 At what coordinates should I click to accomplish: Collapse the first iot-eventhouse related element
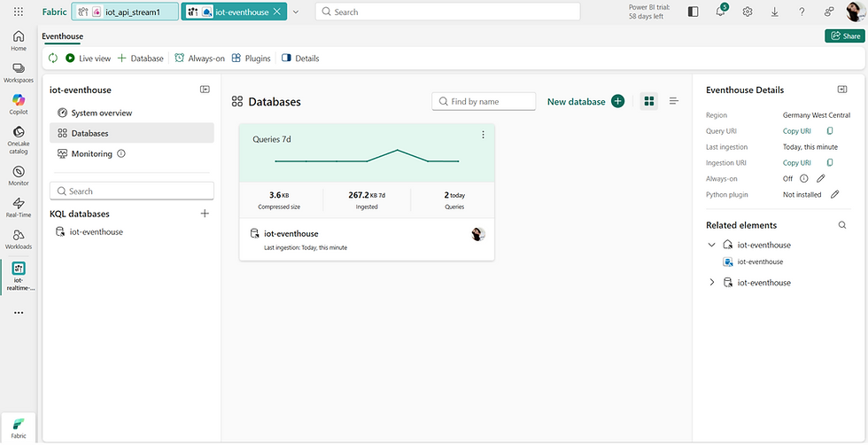(712, 245)
